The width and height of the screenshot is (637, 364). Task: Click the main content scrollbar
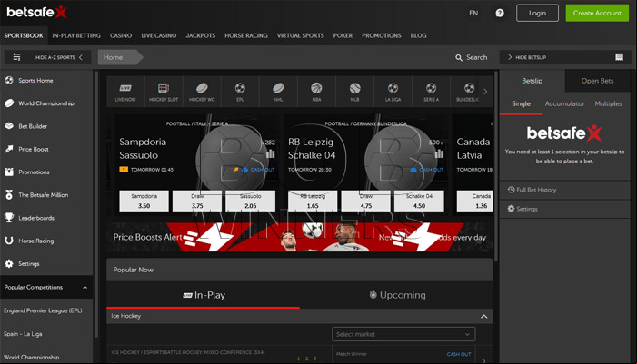coord(496,165)
